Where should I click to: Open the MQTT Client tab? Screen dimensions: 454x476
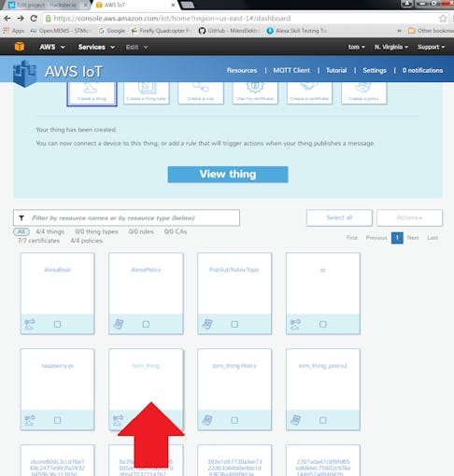coord(291,70)
